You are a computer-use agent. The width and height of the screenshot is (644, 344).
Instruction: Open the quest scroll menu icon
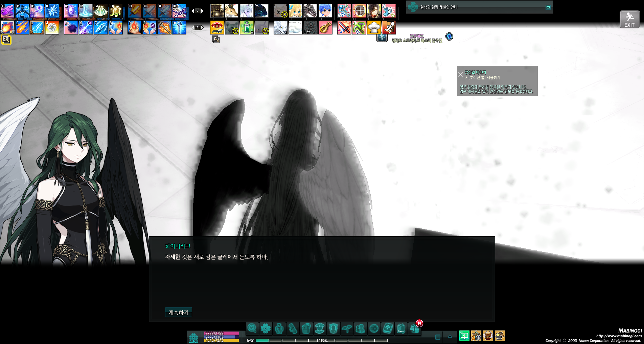pos(293,328)
